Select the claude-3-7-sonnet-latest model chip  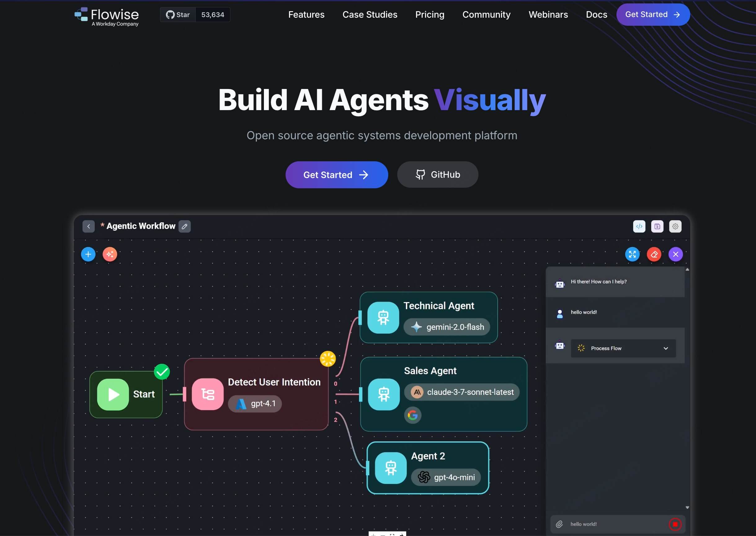point(462,392)
